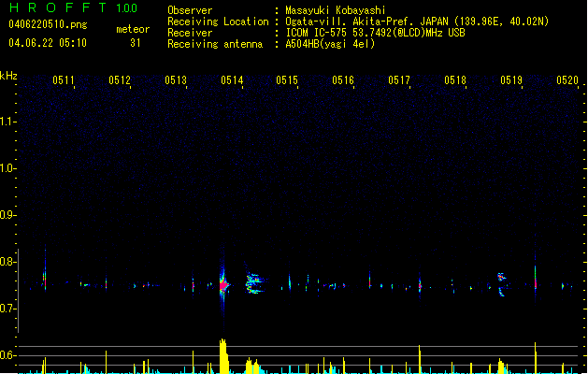This screenshot has width=588, height=374.
Task: Click the 1.0 kHz axis label
Action: click(7, 168)
